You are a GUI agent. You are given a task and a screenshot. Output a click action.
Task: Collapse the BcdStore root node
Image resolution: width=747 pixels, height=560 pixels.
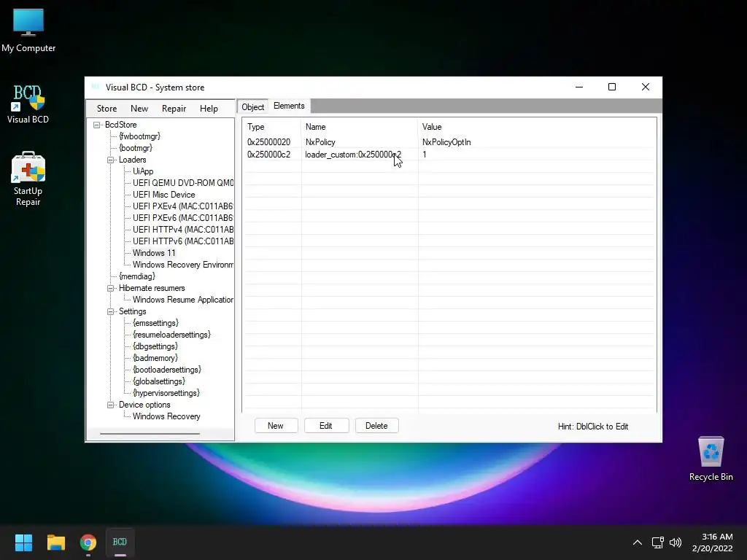97,125
